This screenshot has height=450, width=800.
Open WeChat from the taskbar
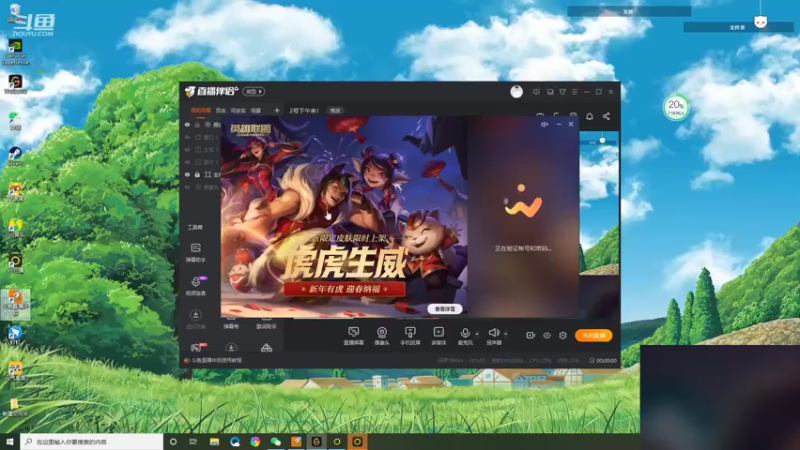click(276, 441)
